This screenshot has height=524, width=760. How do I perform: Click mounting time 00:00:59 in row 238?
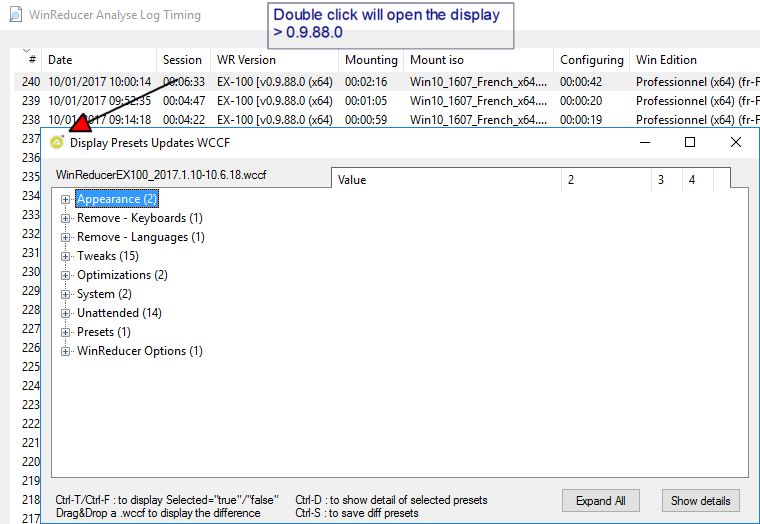click(x=366, y=120)
